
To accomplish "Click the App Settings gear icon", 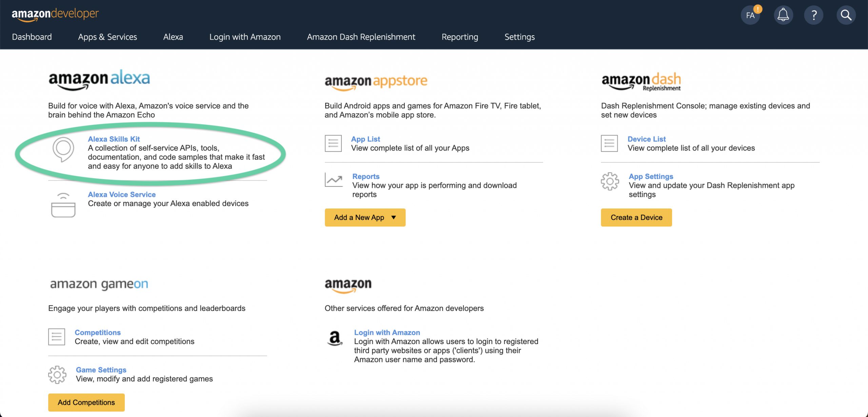I will tap(610, 181).
